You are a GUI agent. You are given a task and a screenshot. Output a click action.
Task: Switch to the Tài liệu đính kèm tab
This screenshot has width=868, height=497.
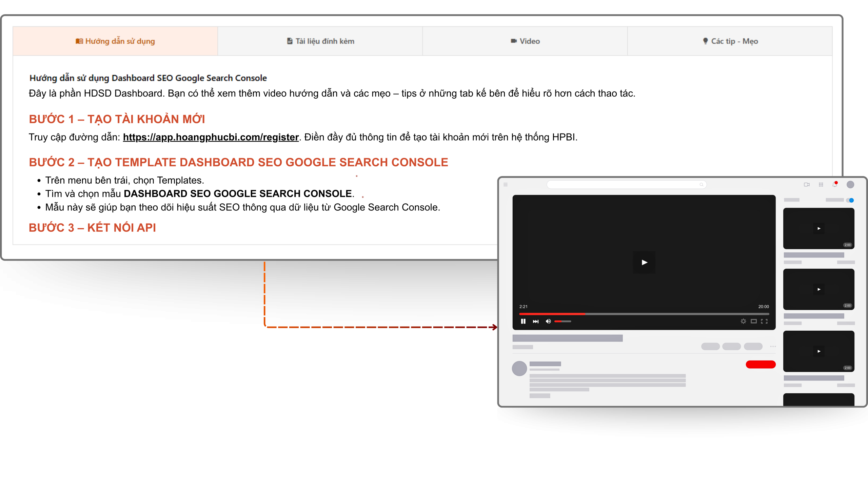pyautogui.click(x=320, y=41)
